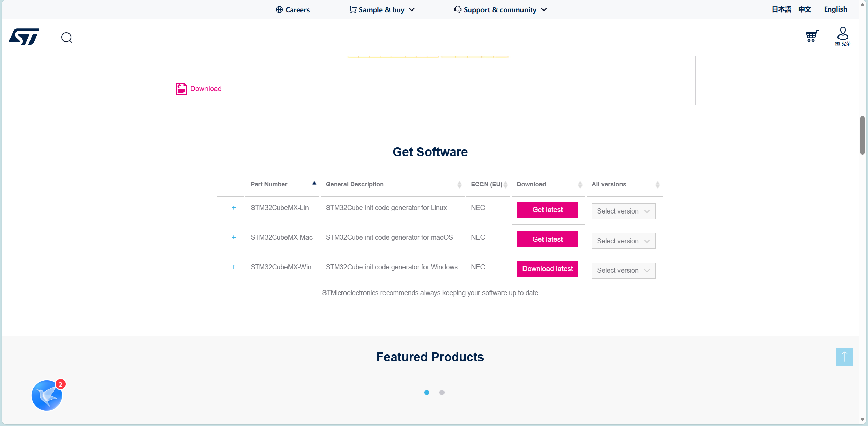Screen dimensions: 868x426
Task: Click 'STM32Cube init code generator for Linux'
Action: coord(386,208)
